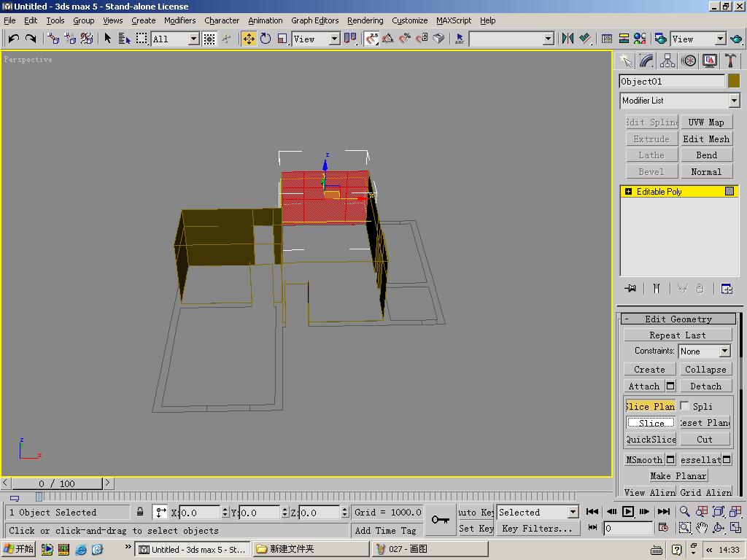Select the Select and Link tool
This screenshot has width=747, height=560.
pyautogui.click(x=53, y=39)
